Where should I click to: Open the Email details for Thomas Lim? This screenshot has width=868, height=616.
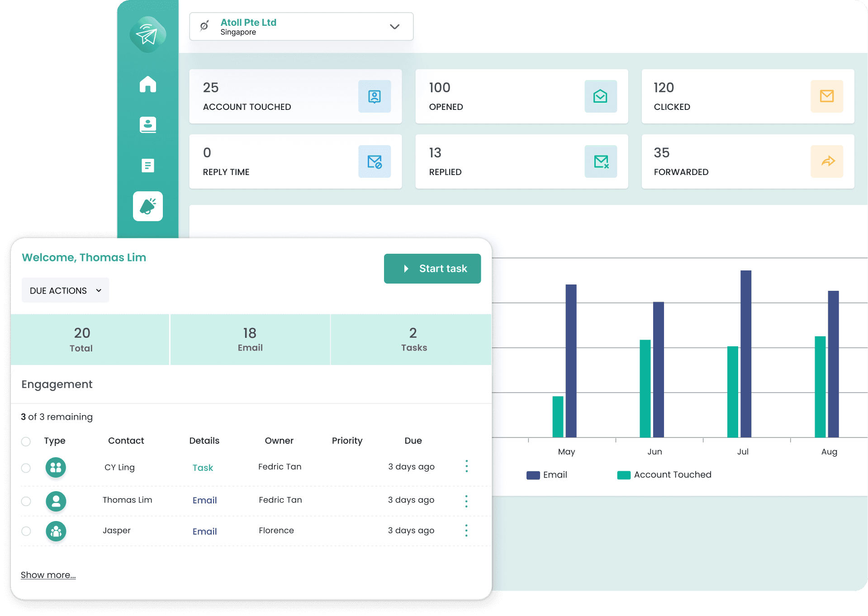coord(204,500)
